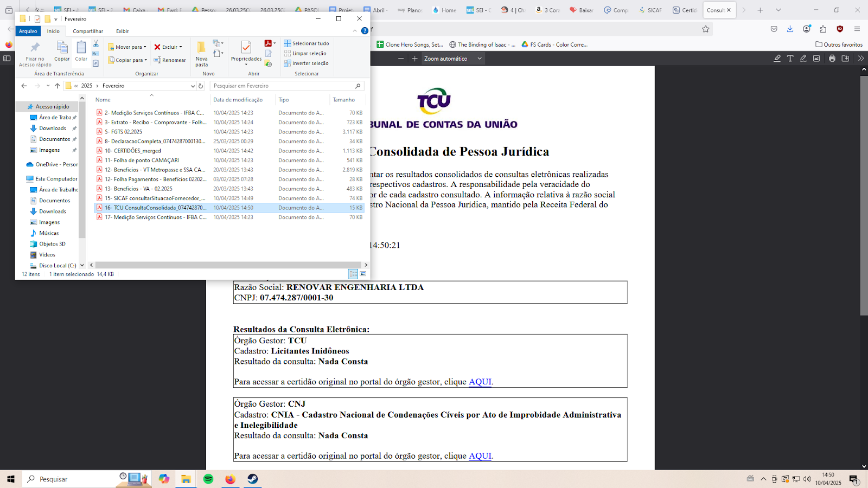The width and height of the screenshot is (868, 488).
Task: Click AQUI link under CNJ result
Action: pyautogui.click(x=480, y=456)
